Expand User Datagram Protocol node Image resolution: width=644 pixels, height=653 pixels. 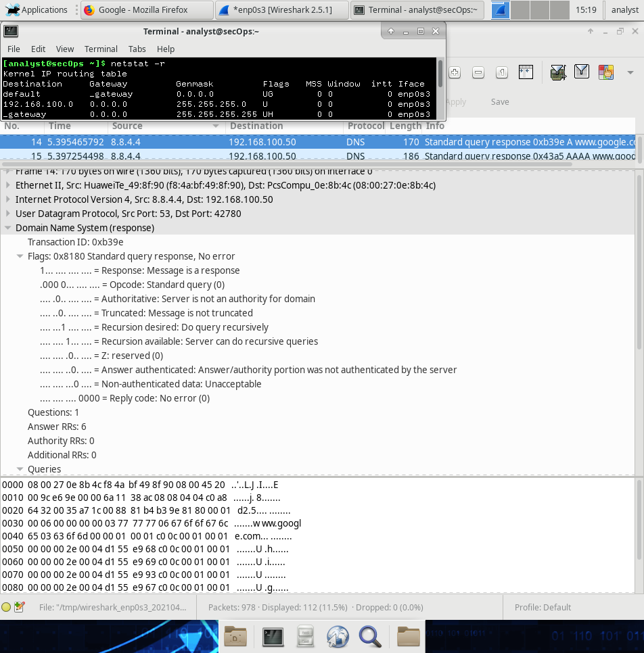tap(8, 213)
